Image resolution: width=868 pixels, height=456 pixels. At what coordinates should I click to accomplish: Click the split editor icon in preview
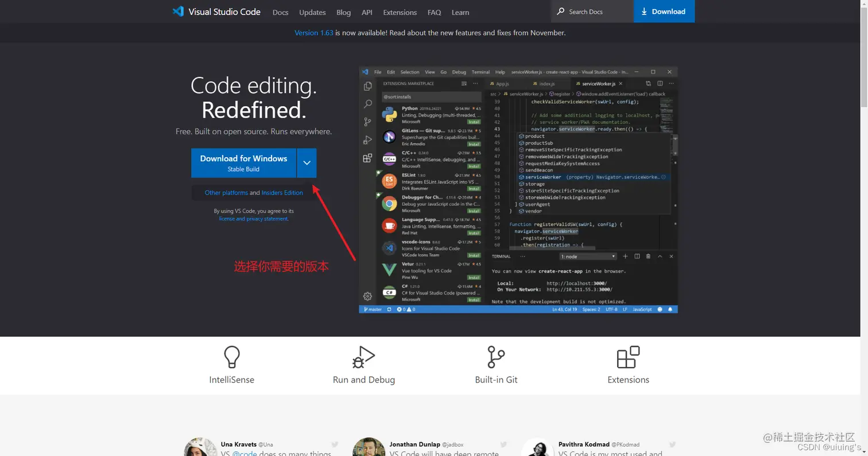tap(660, 84)
